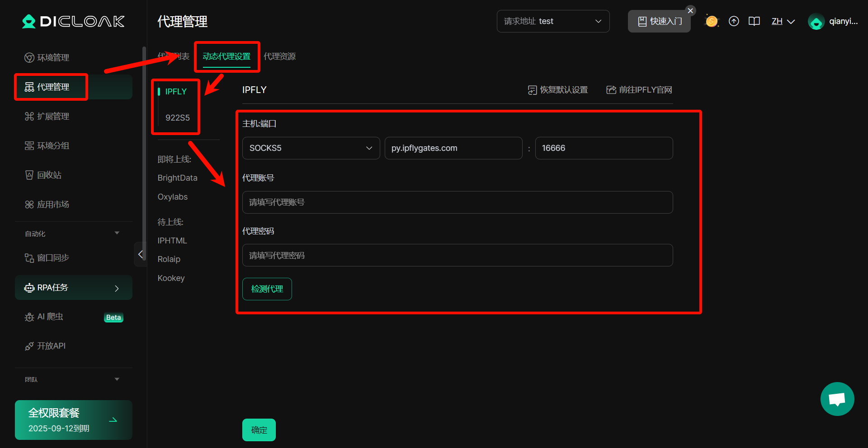This screenshot has width=868, height=448.
Task: Open the live chat support bubble
Action: pyautogui.click(x=837, y=399)
